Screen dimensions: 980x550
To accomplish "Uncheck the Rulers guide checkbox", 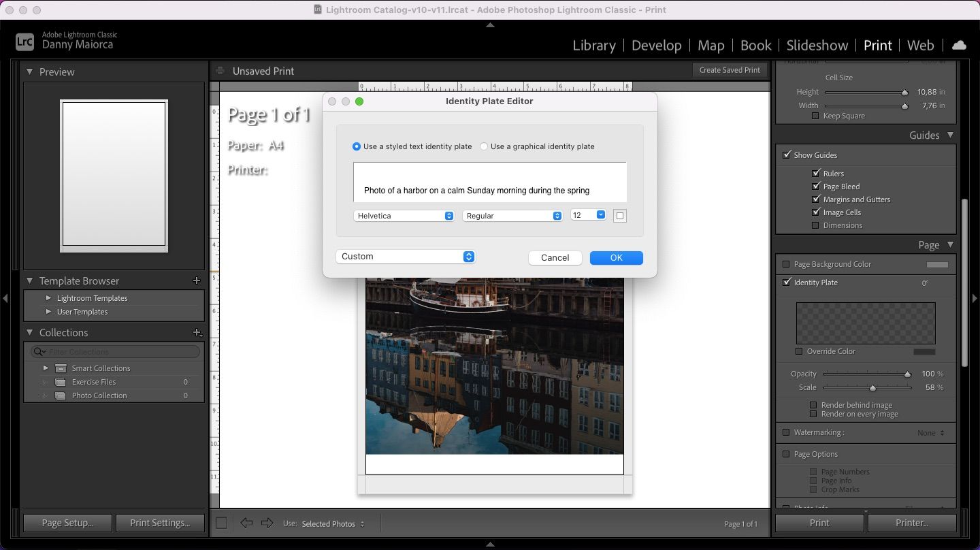I will (x=815, y=173).
